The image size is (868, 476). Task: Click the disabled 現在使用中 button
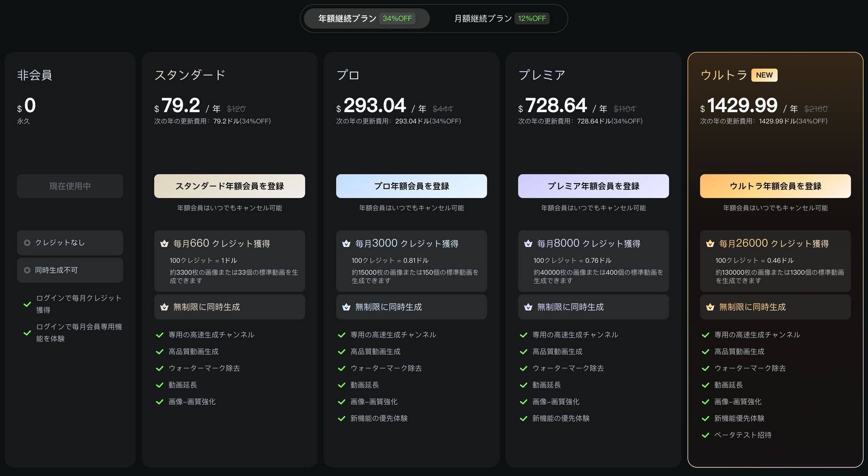pos(70,186)
